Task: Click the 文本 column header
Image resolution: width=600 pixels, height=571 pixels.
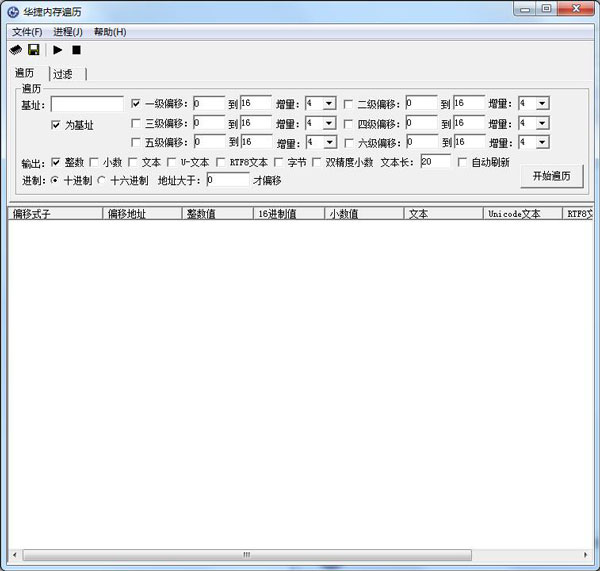Action: [444, 214]
